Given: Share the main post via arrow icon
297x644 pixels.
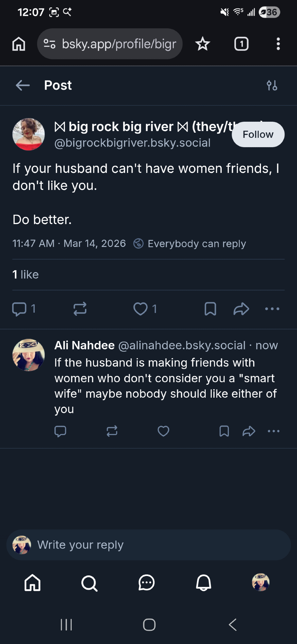Looking at the screenshot, I should tap(241, 308).
